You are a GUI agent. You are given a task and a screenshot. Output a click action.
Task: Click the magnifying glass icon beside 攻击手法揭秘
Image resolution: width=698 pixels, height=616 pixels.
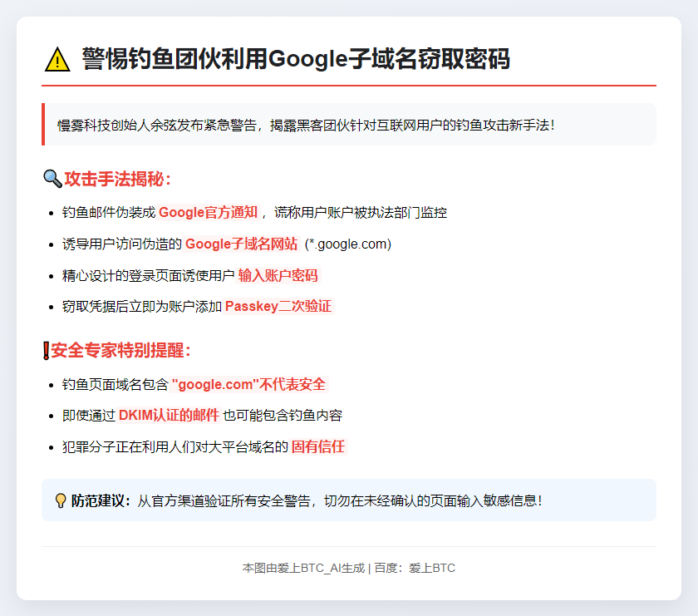click(52, 179)
